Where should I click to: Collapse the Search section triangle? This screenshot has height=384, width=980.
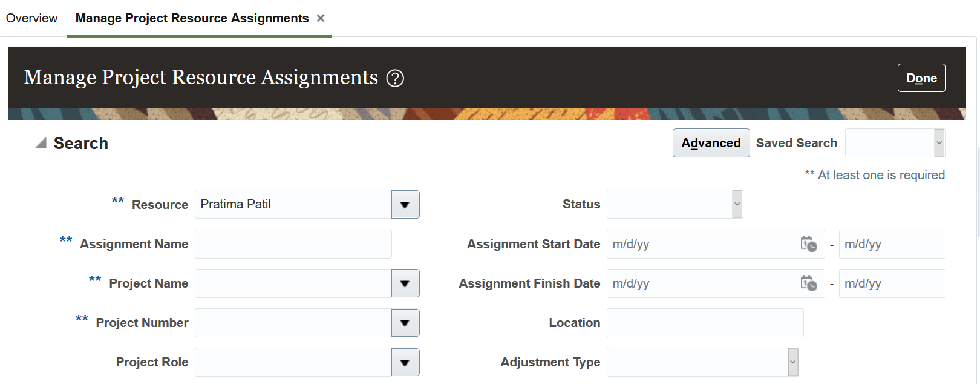coord(41,143)
